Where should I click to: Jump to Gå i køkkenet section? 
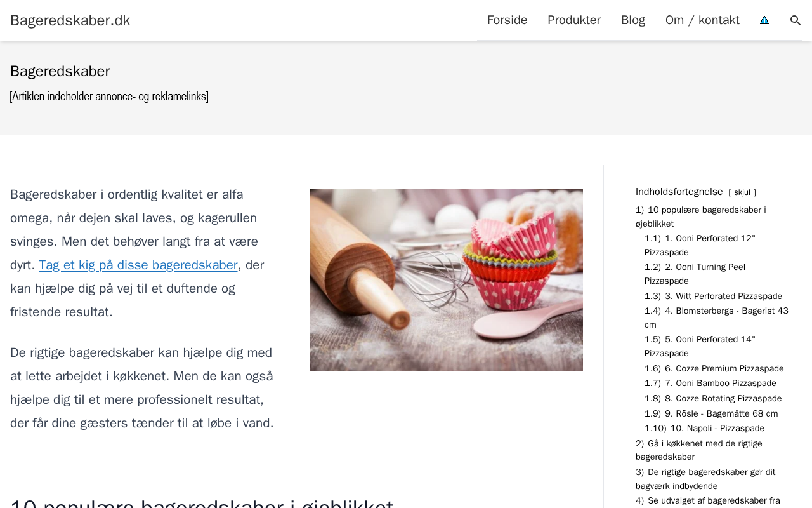tap(699, 450)
